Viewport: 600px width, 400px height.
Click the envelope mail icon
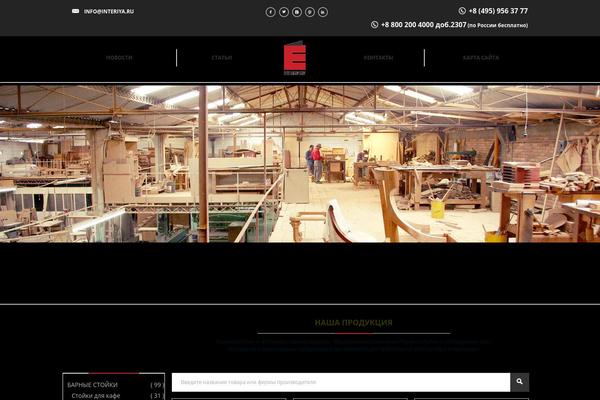(75, 11)
